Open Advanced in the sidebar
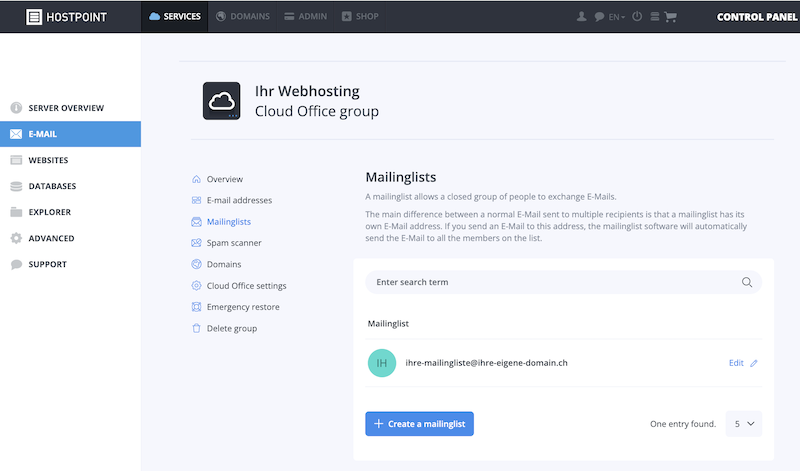 tap(70, 238)
